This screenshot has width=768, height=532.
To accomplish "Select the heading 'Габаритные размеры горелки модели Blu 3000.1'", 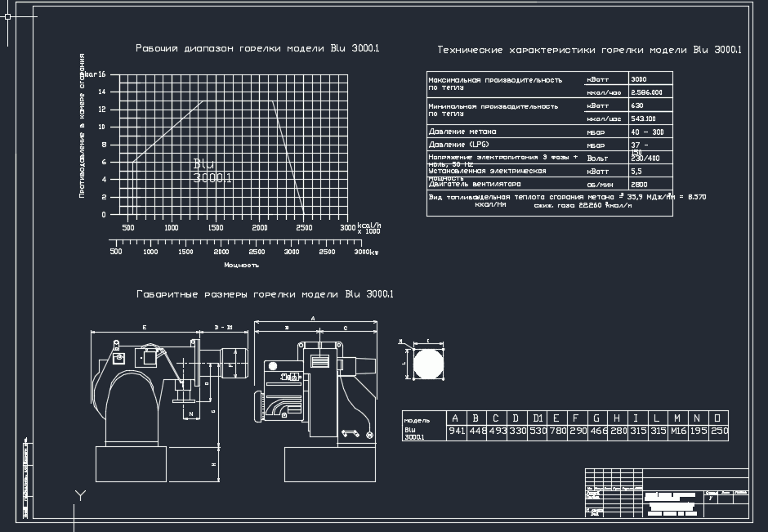I will click(x=265, y=294).
